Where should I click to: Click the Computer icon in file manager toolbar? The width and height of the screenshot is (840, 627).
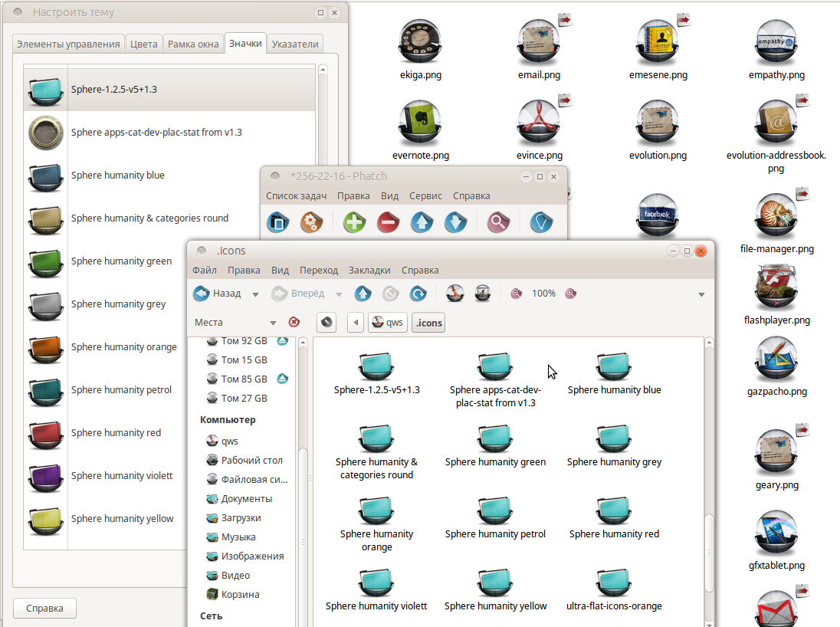point(483,293)
